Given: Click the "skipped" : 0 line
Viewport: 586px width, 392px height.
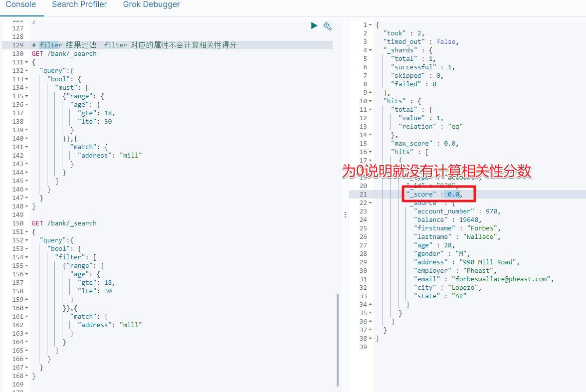Looking at the screenshot, I should point(417,76).
